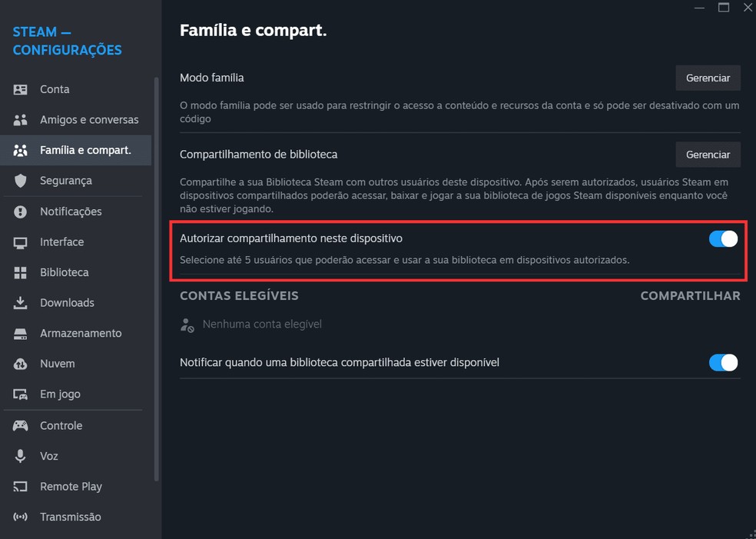Maximize the Steam settings window
The width and height of the screenshot is (756, 539).
(723, 8)
